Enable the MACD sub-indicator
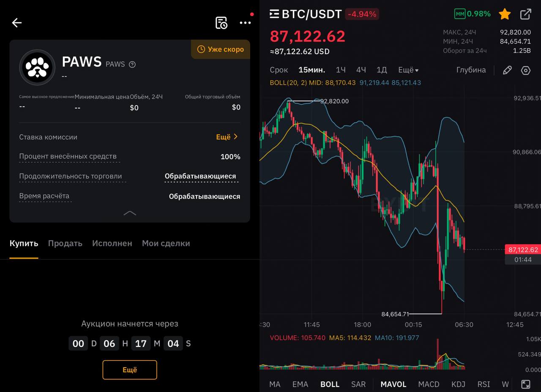 pos(429,384)
